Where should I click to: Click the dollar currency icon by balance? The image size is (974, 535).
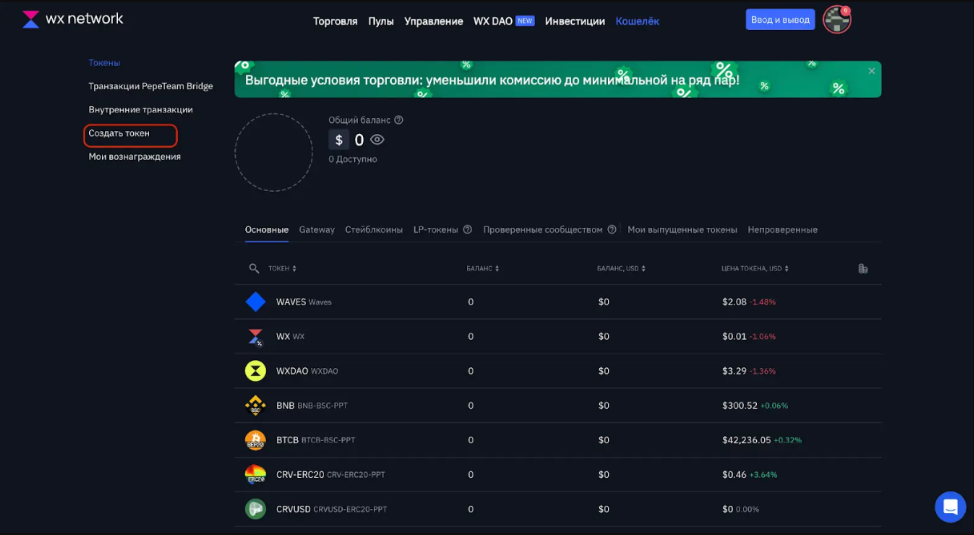(339, 140)
